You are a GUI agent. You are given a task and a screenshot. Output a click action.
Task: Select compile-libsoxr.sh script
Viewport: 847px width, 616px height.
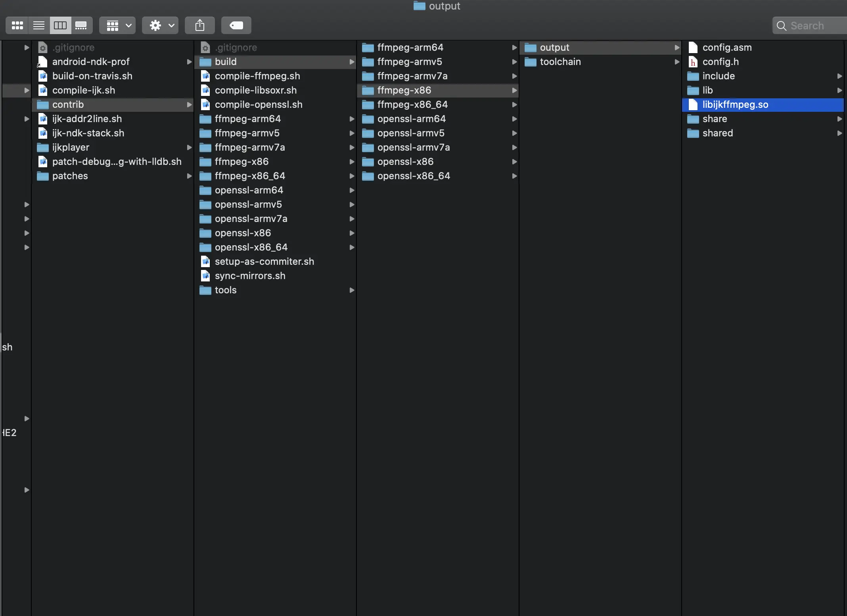275,90
